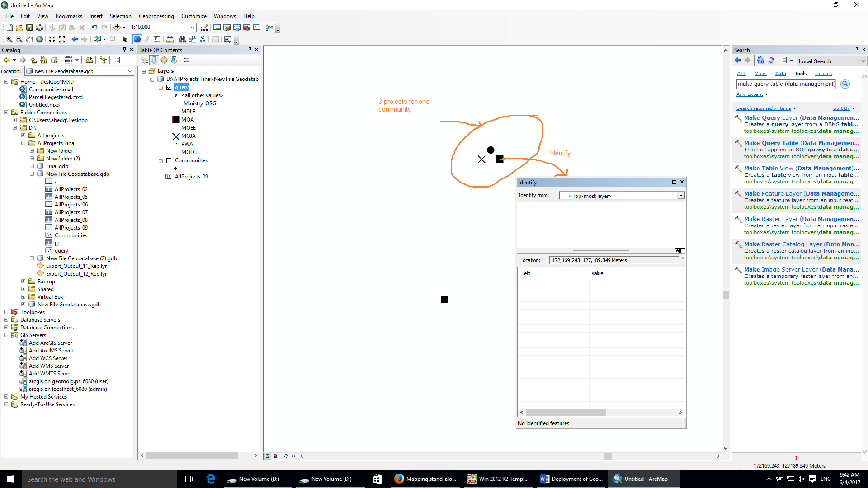Collapse the Layers group in contents
The height and width of the screenshot is (488, 868).
(144, 71)
